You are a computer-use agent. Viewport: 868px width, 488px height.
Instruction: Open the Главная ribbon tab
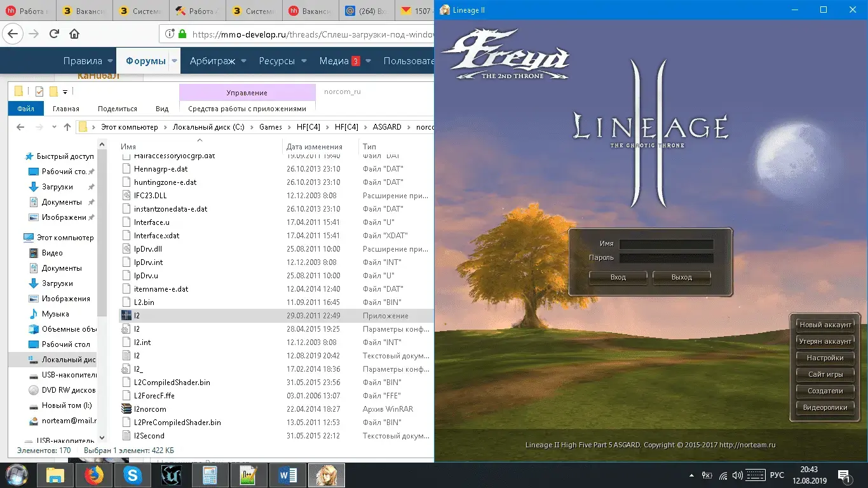pyautogui.click(x=66, y=109)
